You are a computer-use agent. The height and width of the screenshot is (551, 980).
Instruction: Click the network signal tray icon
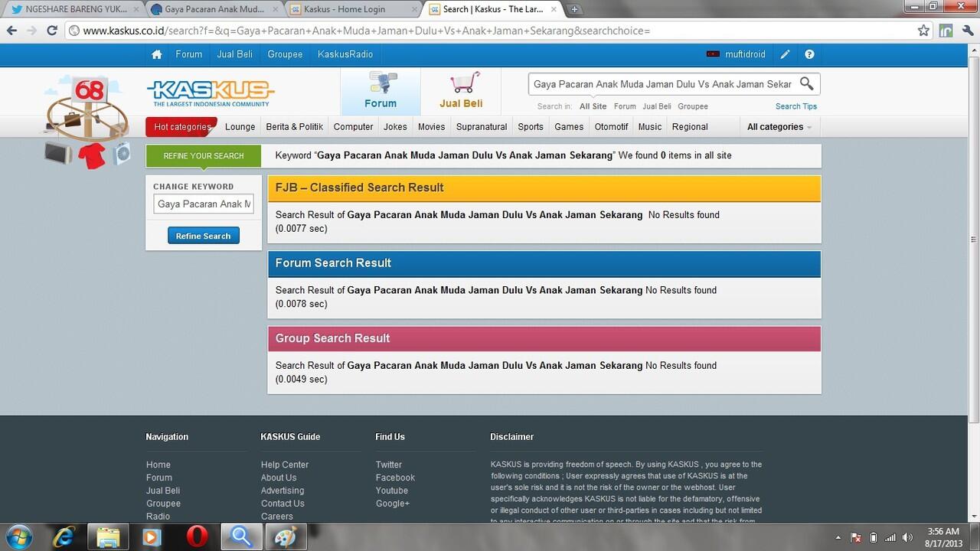click(890, 537)
